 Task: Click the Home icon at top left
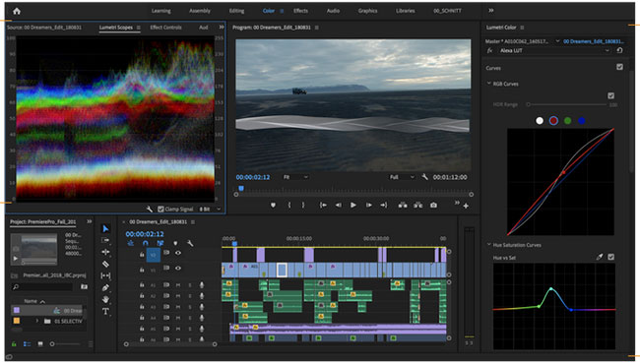pyautogui.click(x=17, y=11)
